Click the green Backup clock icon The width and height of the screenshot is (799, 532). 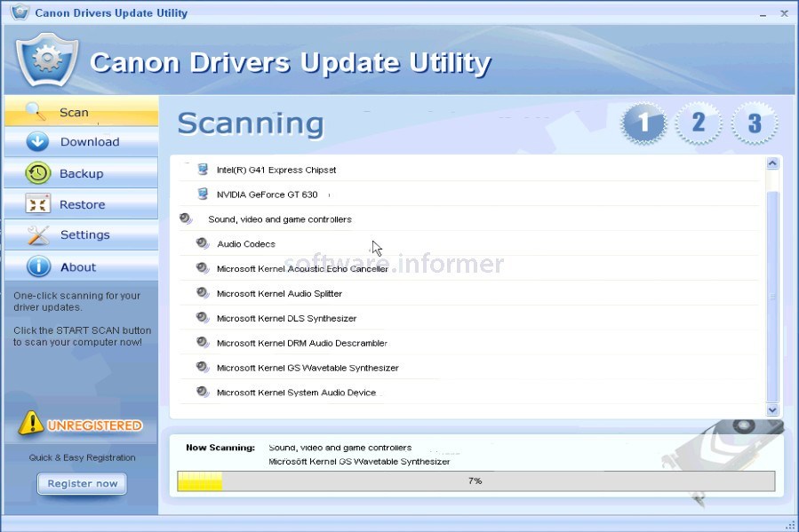[x=37, y=173]
